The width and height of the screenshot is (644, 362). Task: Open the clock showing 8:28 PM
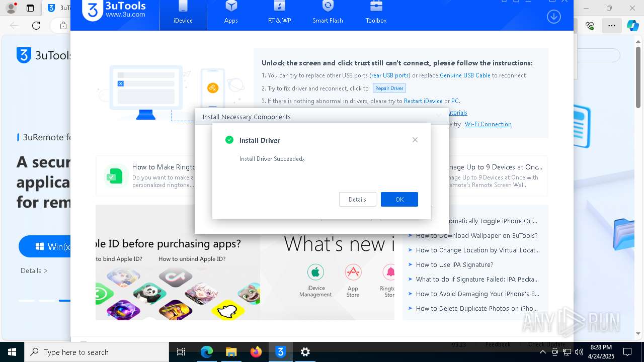point(601,352)
